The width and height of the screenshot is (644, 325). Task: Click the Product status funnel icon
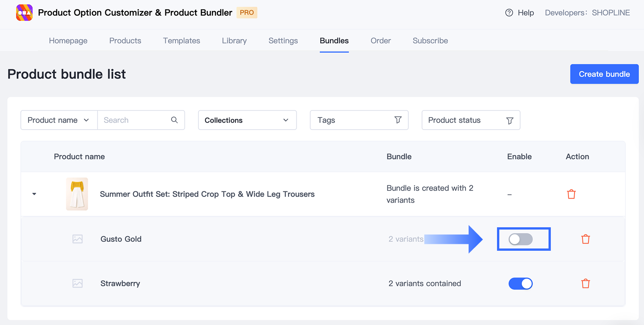[510, 120]
